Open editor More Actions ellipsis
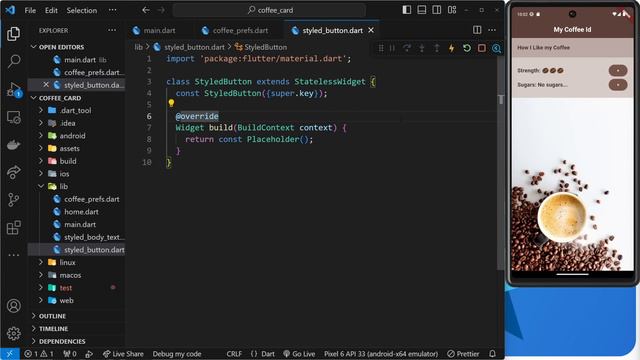Image resolution: width=640 pixels, height=360 pixels. pos(492,30)
